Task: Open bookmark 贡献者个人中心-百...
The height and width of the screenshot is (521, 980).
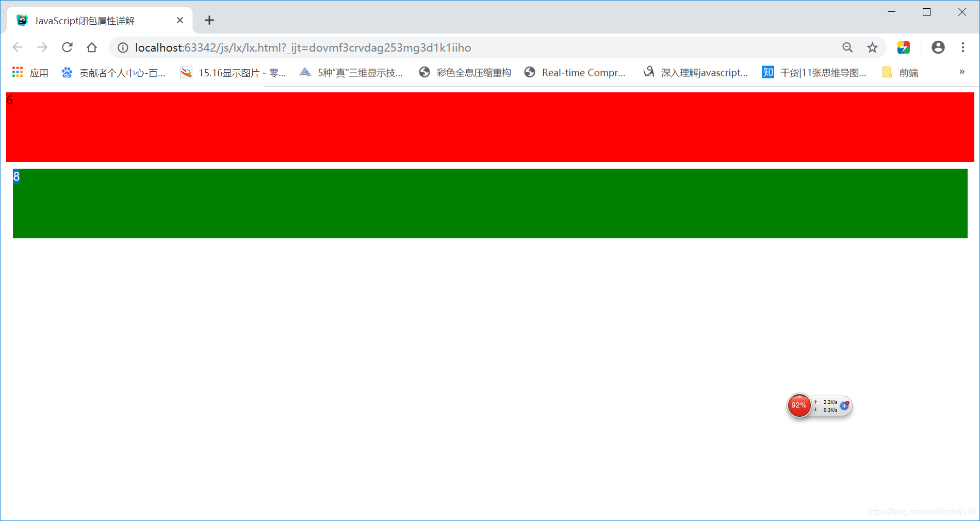Action: coord(113,73)
